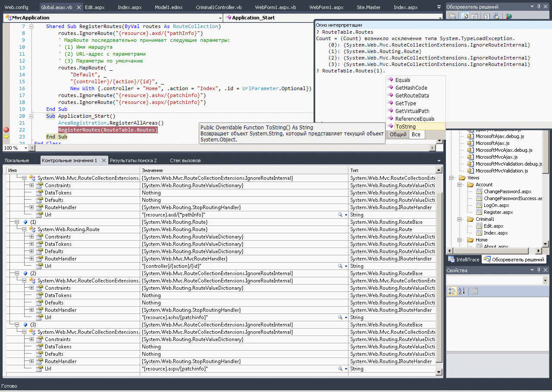Enable categorized view in Свойства panel

[x=452, y=291]
